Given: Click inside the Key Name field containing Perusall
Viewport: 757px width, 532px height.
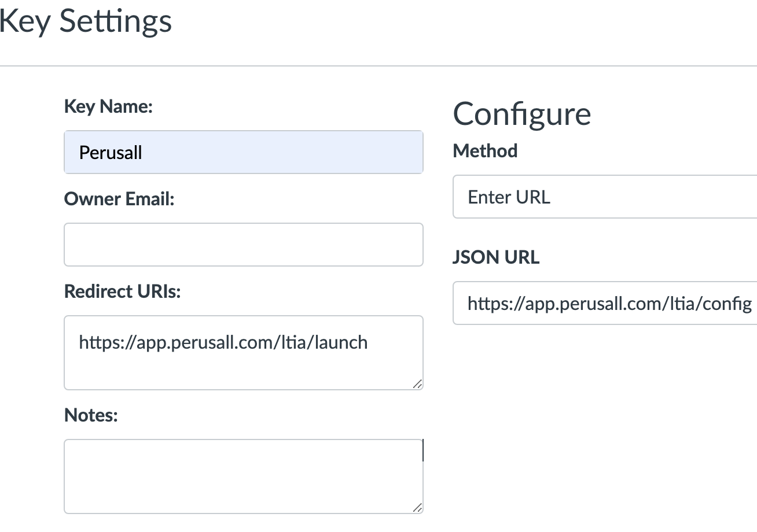Looking at the screenshot, I should 243,152.
